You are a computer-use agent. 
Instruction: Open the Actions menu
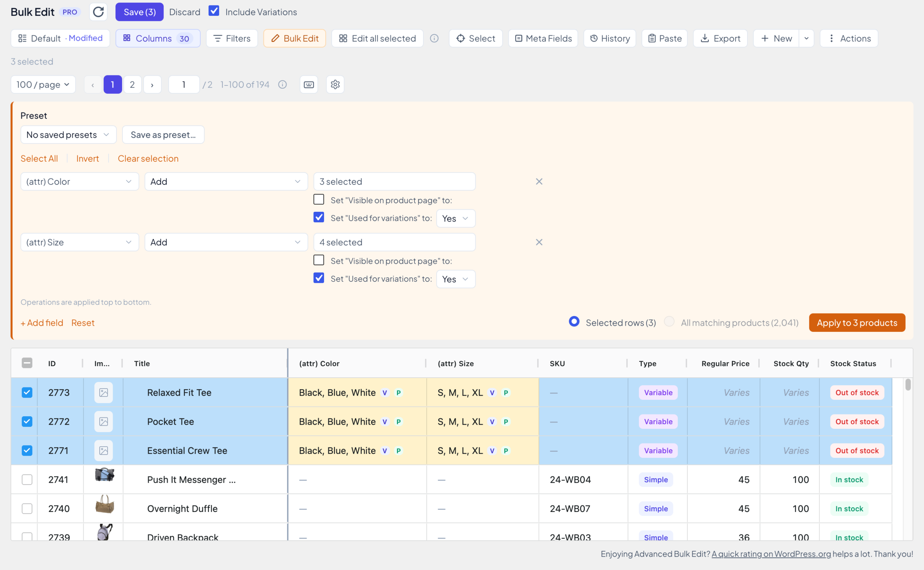pyautogui.click(x=849, y=39)
